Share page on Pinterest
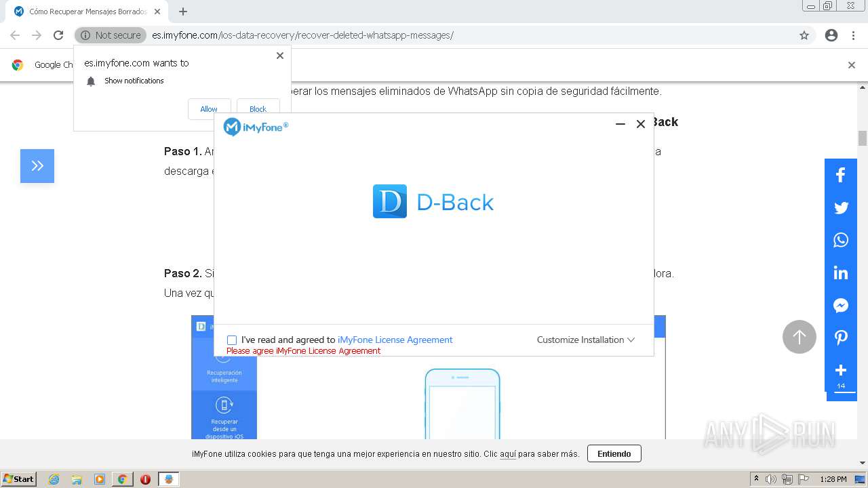868x488 pixels. click(841, 338)
